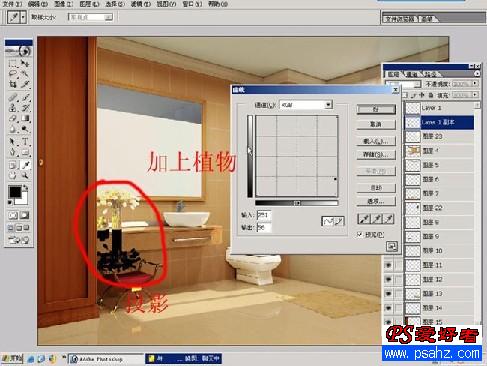Image resolution: width=487 pixels, height=366 pixels.
Task: Select the Notes tool
Action: pos(13,165)
